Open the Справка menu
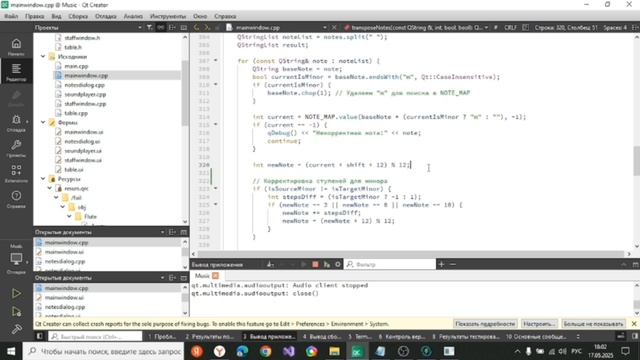 (225, 16)
